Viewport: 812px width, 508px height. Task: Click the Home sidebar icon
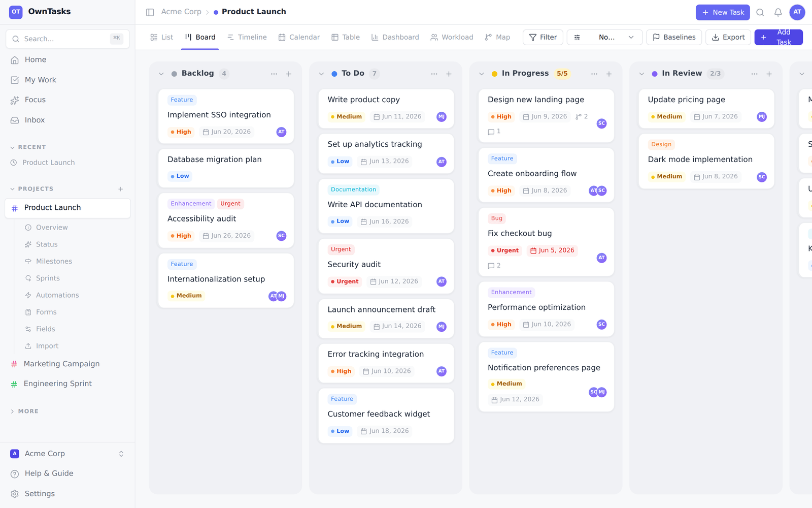tap(15, 60)
